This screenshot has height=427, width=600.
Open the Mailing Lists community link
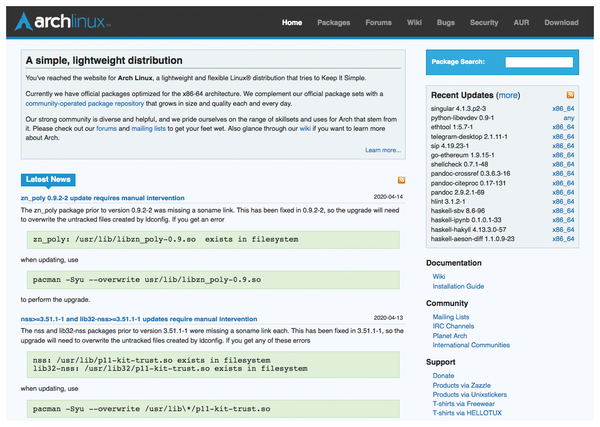pyautogui.click(x=451, y=316)
